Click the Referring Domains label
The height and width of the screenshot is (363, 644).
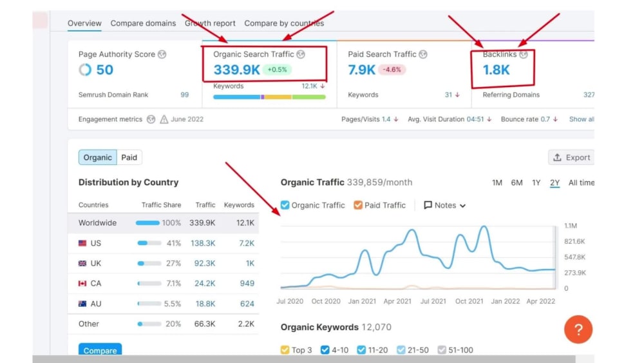(x=511, y=95)
